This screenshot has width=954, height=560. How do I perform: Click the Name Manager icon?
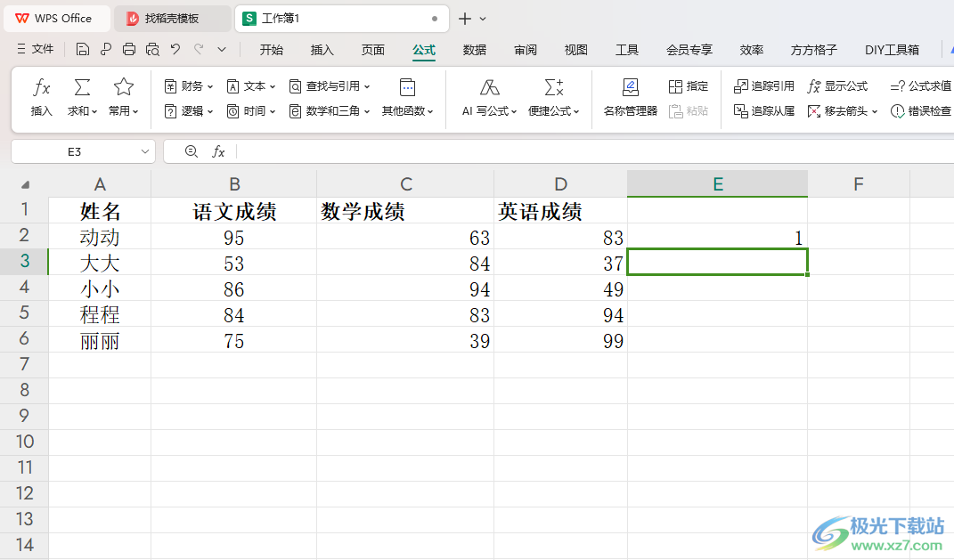(631, 87)
